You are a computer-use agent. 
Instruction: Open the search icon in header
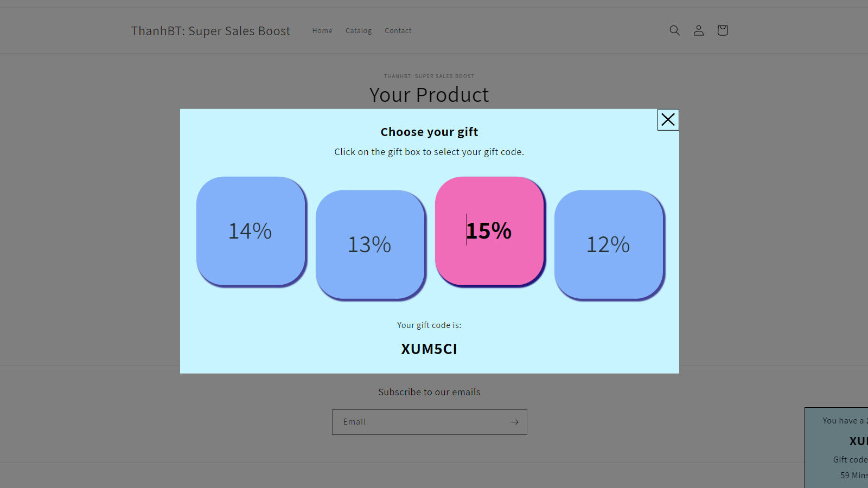[x=674, y=30]
